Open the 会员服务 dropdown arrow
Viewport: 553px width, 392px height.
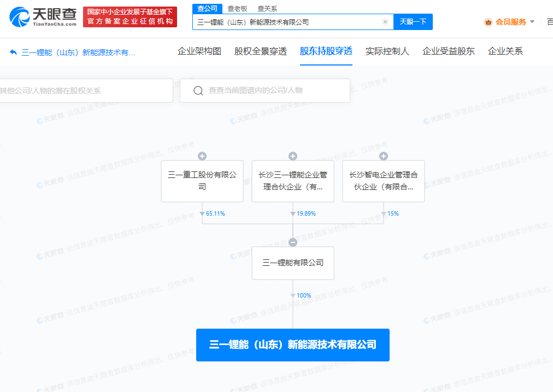tap(532, 22)
